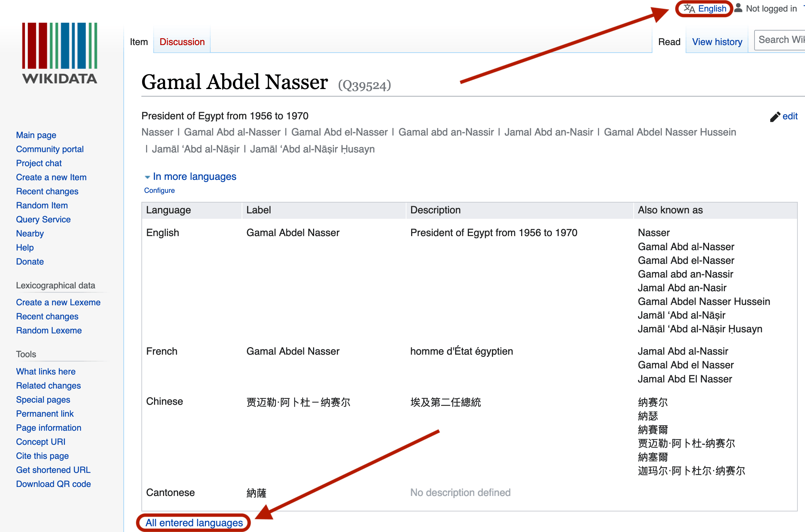Get the Permanent link
The image size is (805, 532).
point(45,414)
